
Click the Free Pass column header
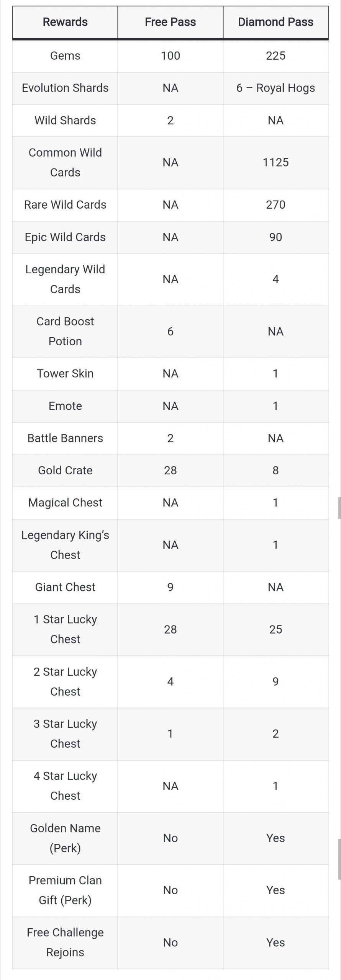170,22
